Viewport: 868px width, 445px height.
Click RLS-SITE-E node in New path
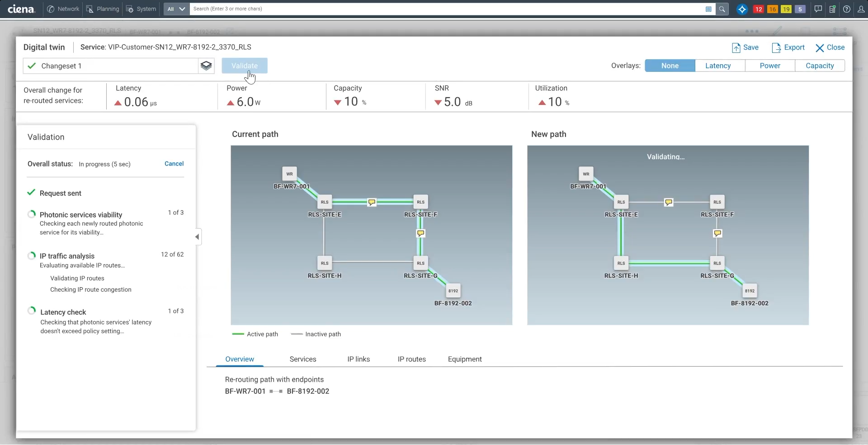click(621, 202)
